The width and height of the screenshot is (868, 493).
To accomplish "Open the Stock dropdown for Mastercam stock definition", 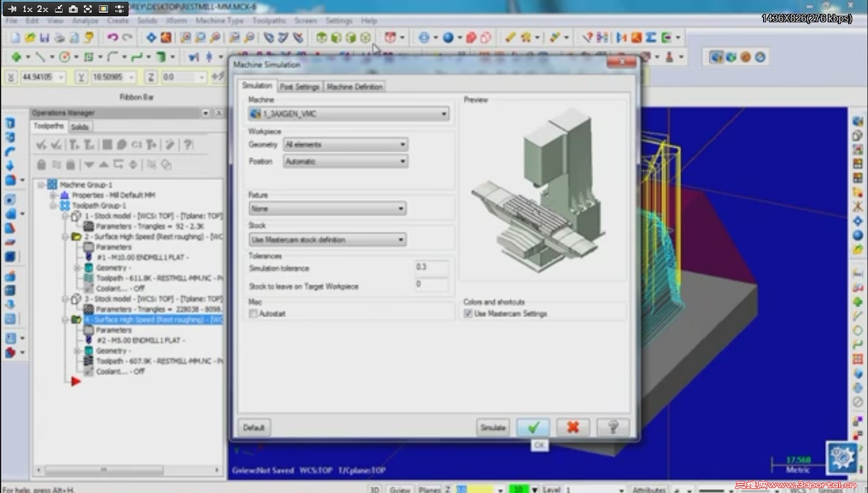I will click(328, 240).
